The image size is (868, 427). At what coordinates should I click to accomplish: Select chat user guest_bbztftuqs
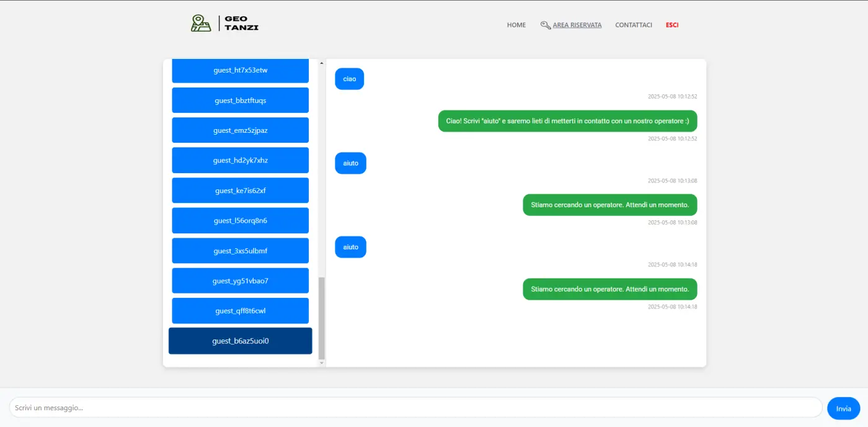(x=240, y=101)
